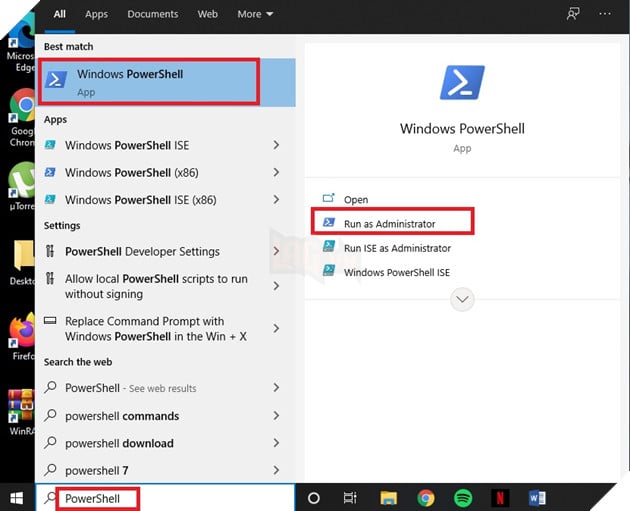The width and height of the screenshot is (630, 511).
Task: Expand Windows PowerShell ISE result arrow
Action: click(276, 145)
